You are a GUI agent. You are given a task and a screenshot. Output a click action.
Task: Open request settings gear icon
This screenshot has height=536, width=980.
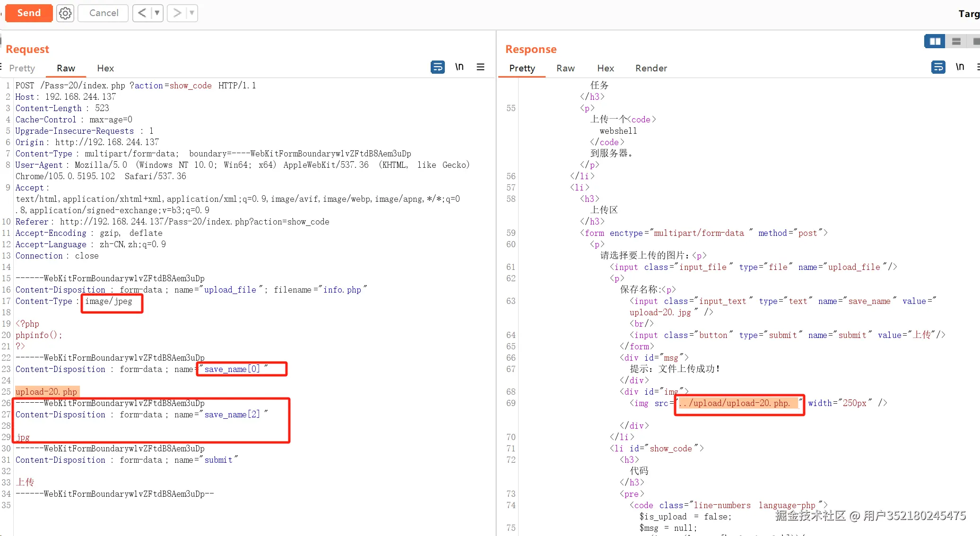point(65,13)
